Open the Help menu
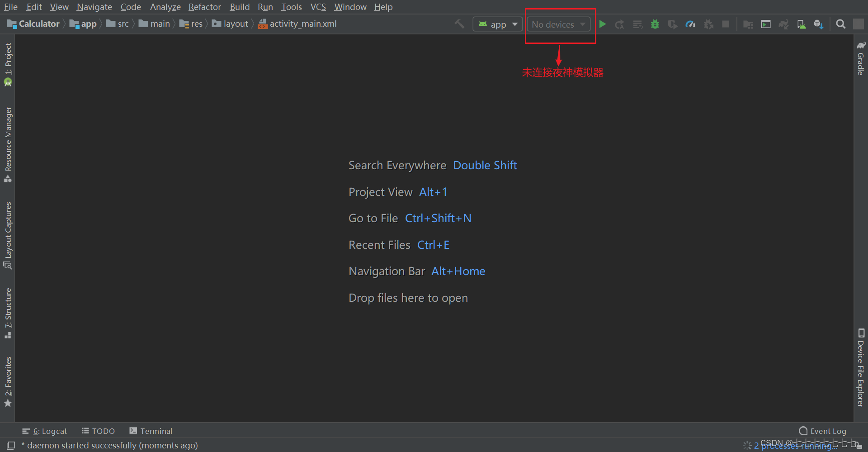868x452 pixels. (x=383, y=7)
